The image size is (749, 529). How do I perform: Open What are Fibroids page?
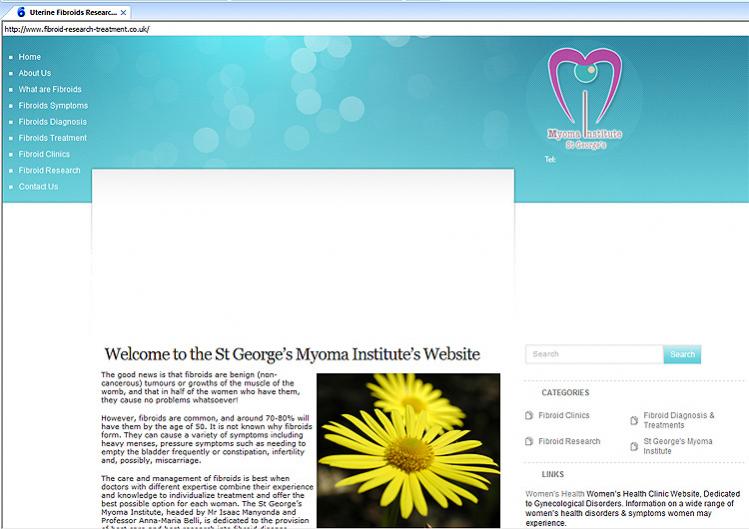(x=50, y=89)
